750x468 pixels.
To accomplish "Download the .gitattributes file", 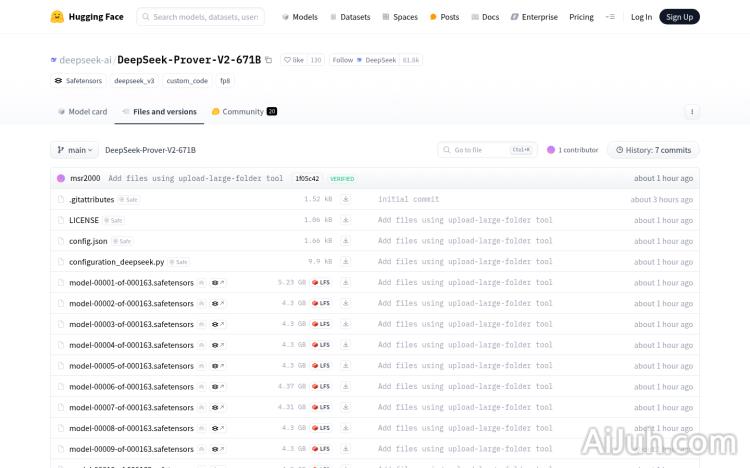I will pyautogui.click(x=345, y=199).
